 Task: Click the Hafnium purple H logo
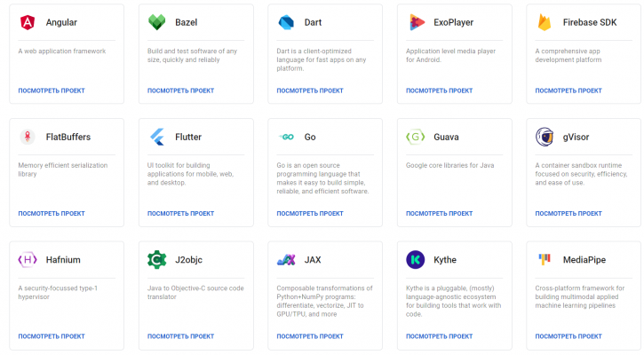[28, 259]
